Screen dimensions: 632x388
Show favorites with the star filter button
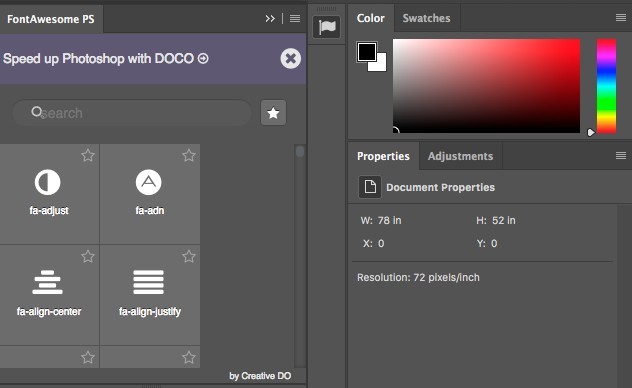point(273,113)
